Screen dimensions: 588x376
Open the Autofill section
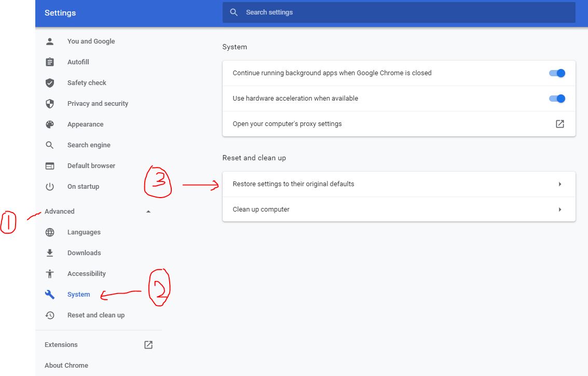click(78, 62)
